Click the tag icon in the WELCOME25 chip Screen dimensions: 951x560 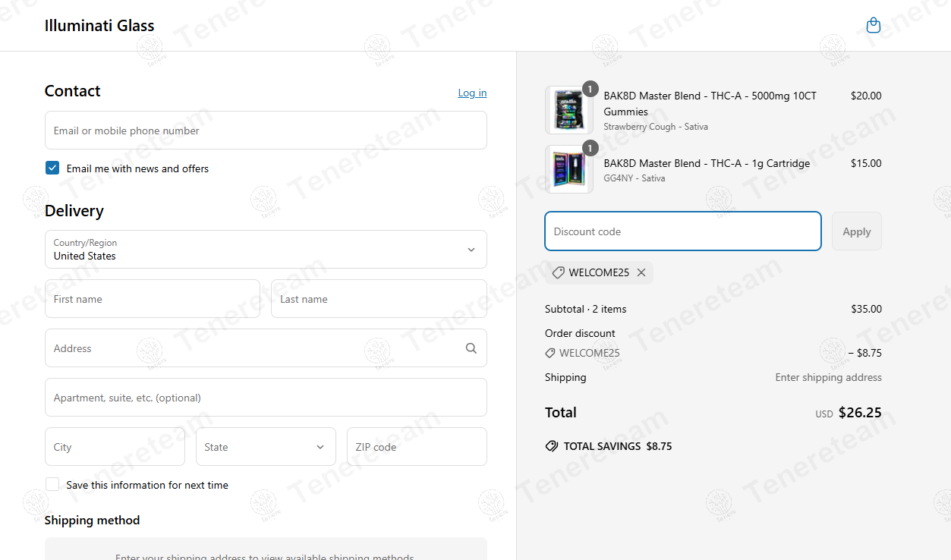(558, 272)
